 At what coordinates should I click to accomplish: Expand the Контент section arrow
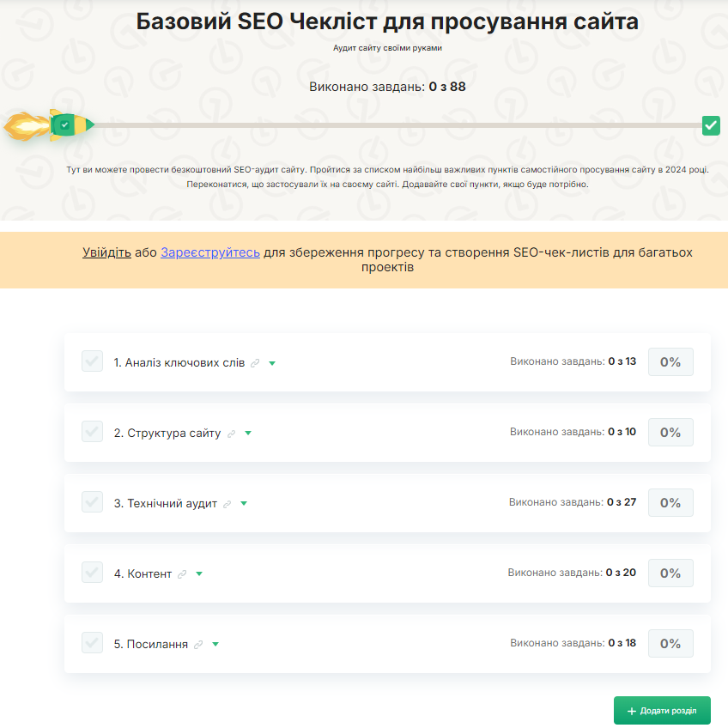(x=199, y=574)
